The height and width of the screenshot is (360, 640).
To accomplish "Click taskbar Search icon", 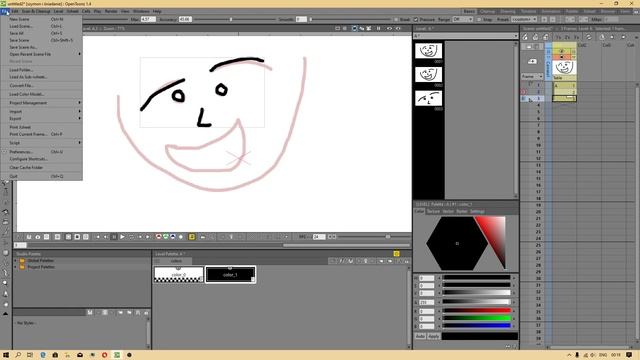I will point(18,355).
